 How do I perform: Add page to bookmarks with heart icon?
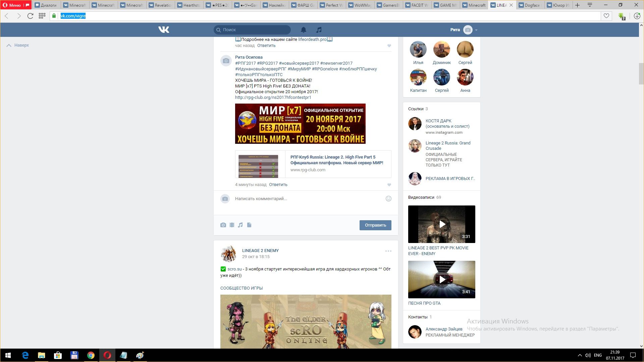click(606, 16)
